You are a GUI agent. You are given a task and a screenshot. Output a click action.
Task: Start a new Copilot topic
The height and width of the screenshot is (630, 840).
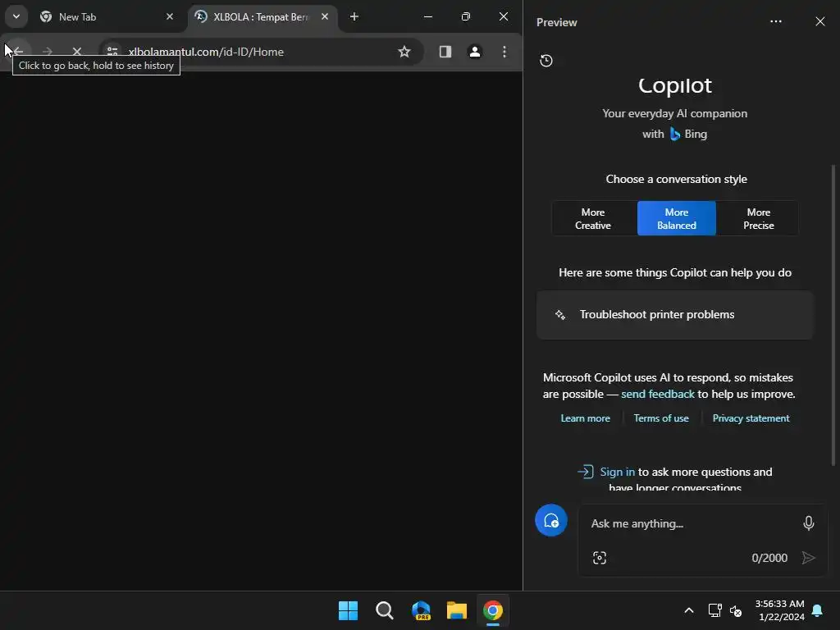pos(550,520)
